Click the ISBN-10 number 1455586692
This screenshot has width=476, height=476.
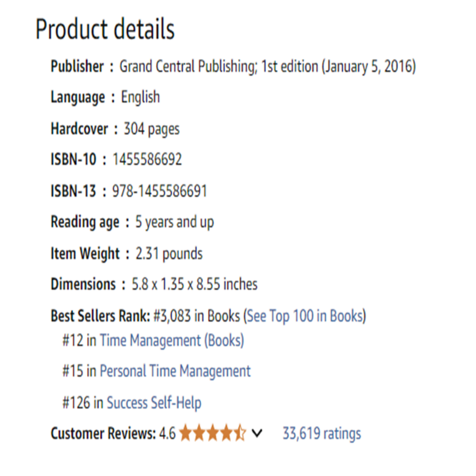[x=147, y=160]
